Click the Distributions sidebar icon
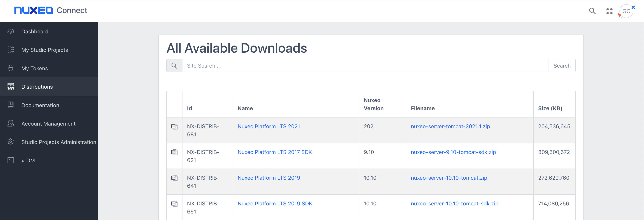The image size is (644, 220). pyautogui.click(x=11, y=87)
